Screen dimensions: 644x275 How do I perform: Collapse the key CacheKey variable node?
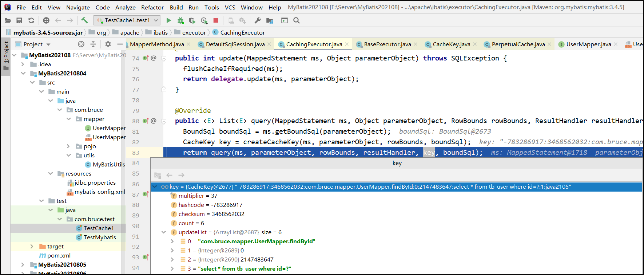tap(155, 186)
